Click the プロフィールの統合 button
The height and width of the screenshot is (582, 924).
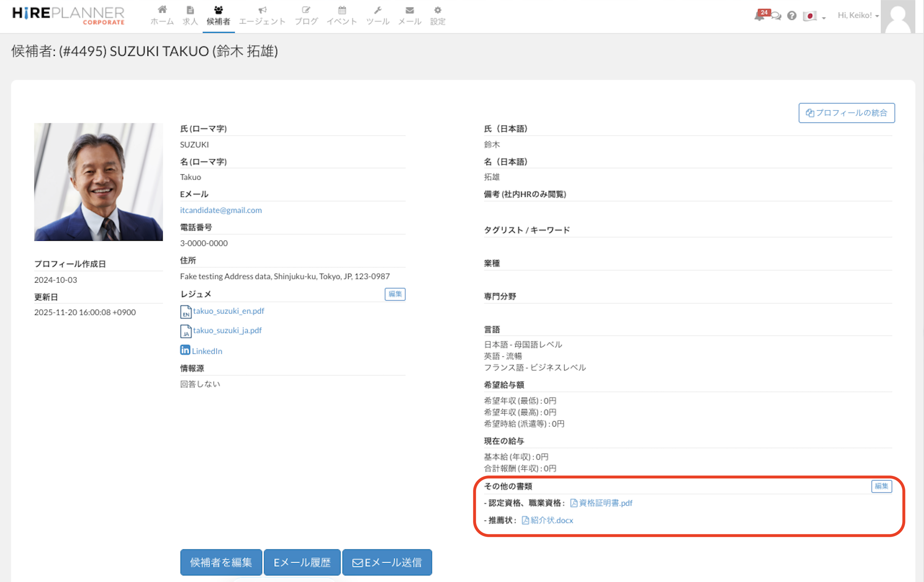pyautogui.click(x=846, y=113)
